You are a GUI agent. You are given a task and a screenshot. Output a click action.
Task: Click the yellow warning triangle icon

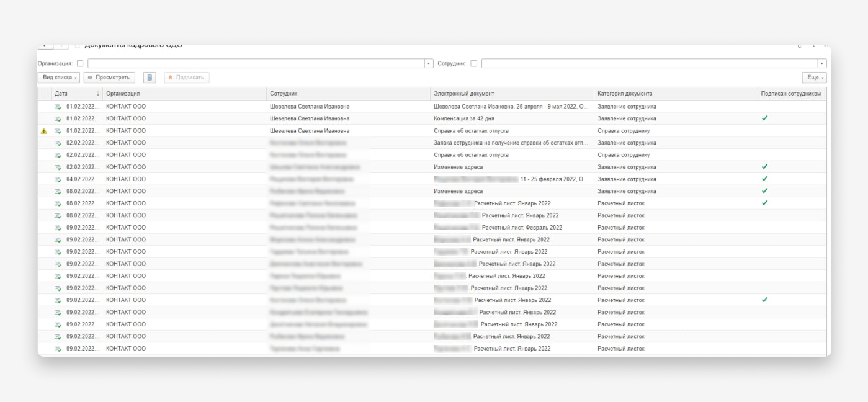(43, 131)
